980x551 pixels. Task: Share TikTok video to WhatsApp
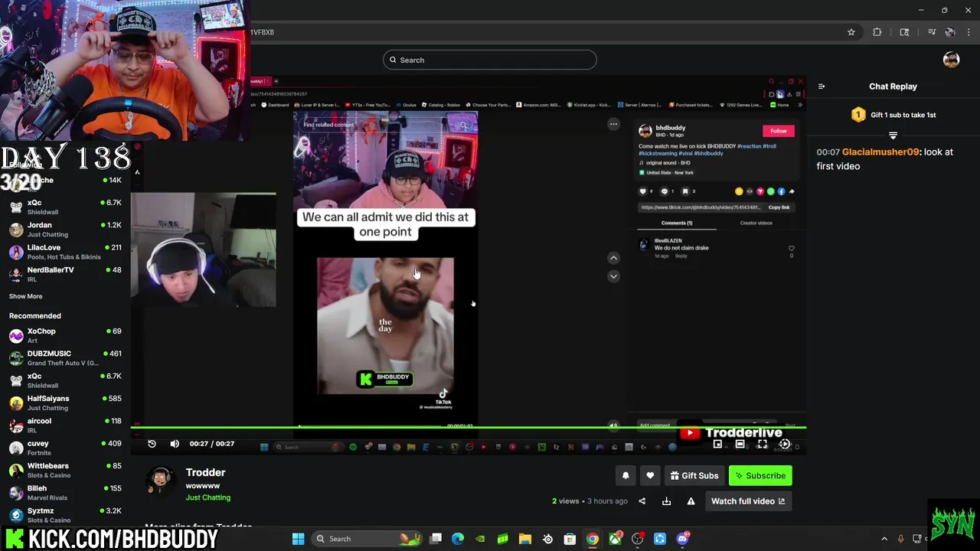point(771,191)
